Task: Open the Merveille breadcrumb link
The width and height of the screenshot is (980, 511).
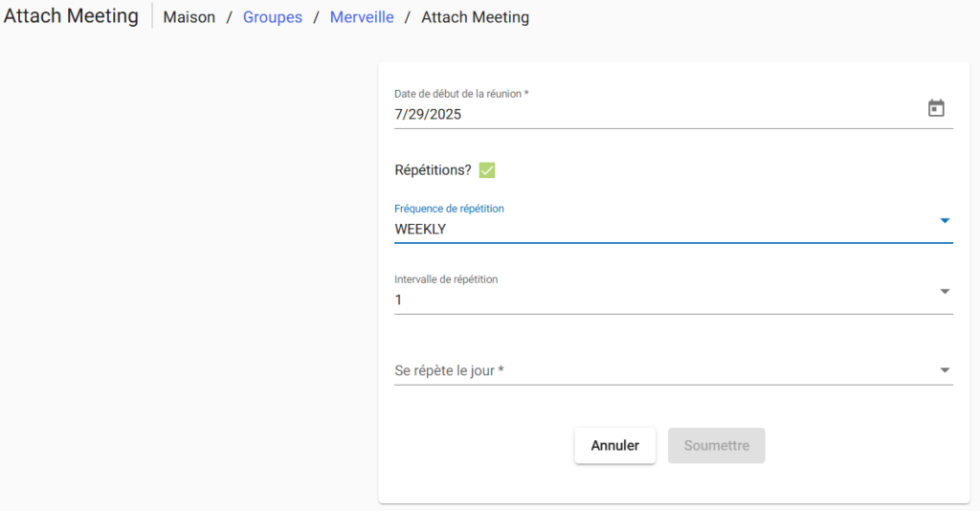Action: [362, 17]
